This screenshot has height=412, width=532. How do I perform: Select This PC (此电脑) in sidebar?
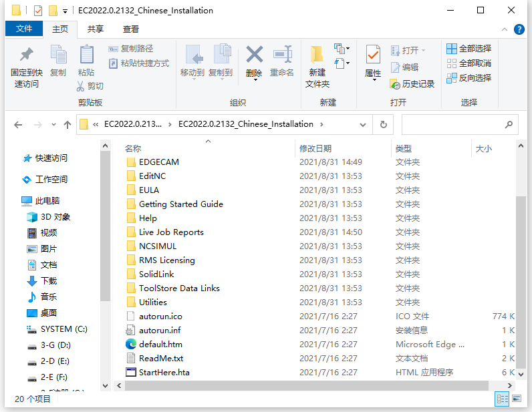40,201
